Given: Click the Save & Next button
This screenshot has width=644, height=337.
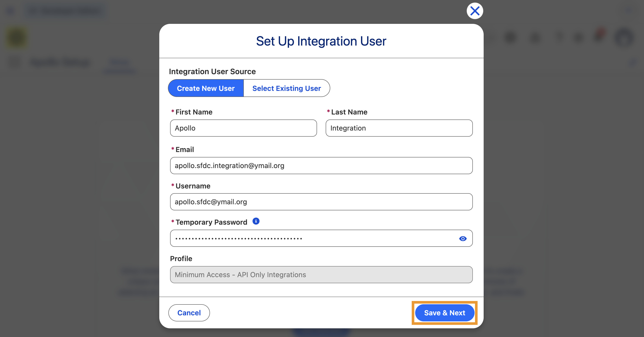Looking at the screenshot, I should (x=444, y=313).
